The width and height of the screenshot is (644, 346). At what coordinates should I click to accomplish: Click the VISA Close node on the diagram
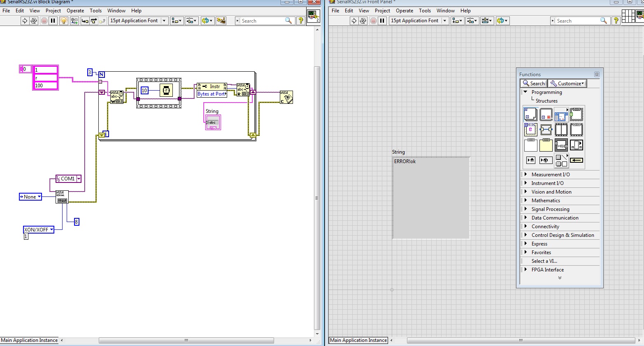(286, 97)
